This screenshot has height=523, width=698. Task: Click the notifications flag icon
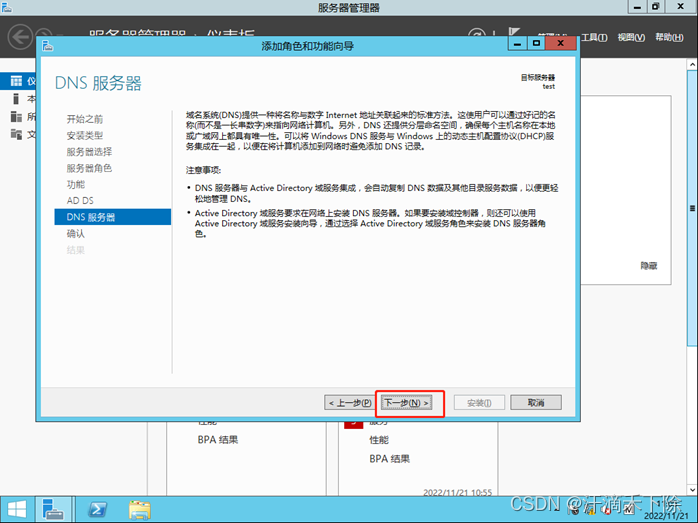coord(514,32)
